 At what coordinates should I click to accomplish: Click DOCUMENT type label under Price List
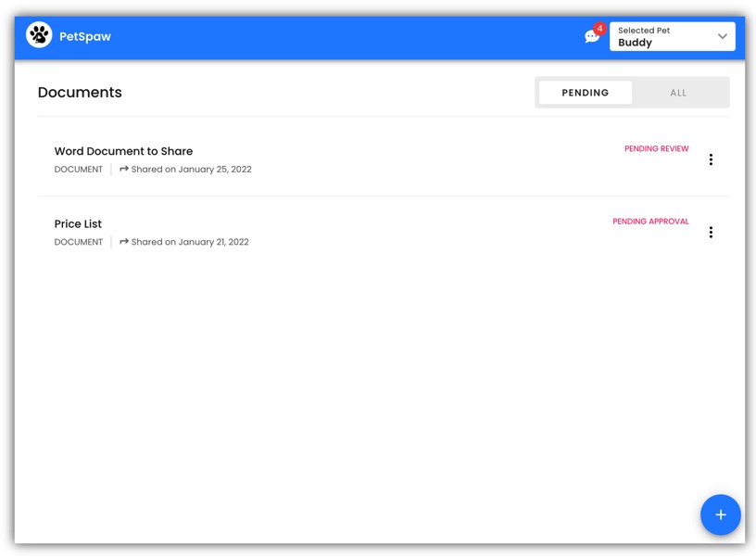tap(79, 242)
